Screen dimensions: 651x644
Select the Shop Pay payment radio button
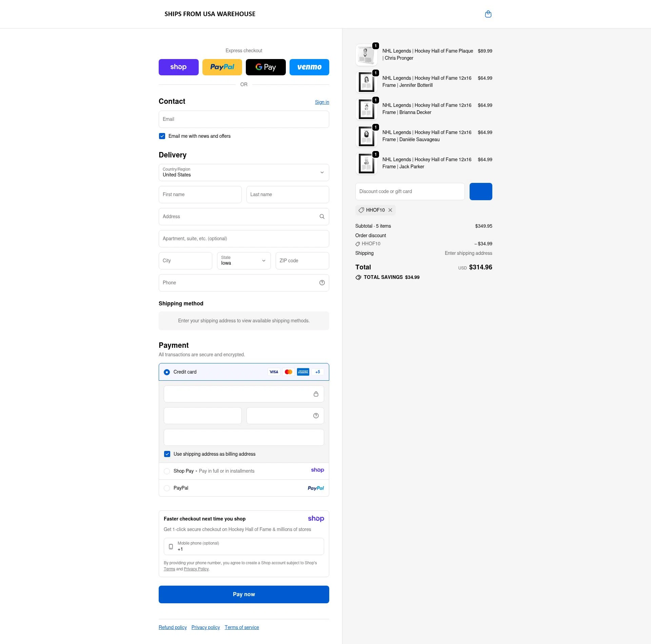(x=167, y=471)
